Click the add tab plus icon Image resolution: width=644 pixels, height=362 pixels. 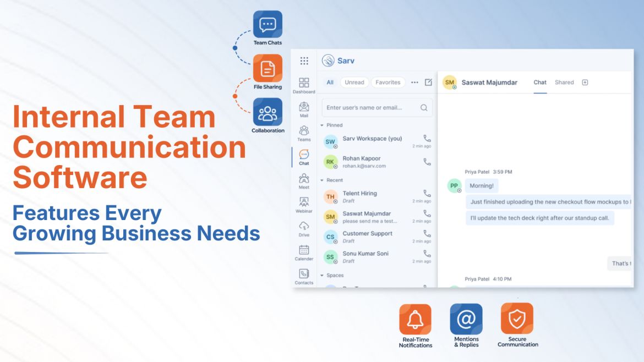(585, 83)
